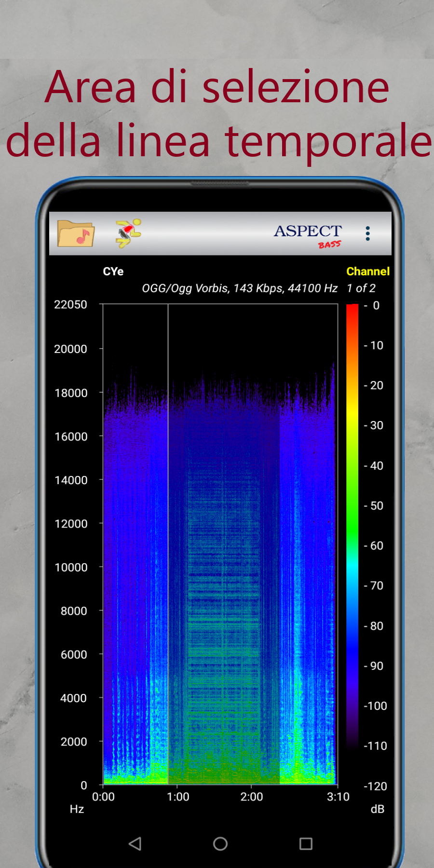Switch channel via yellow Channel label
The height and width of the screenshot is (868, 434).
coord(368,271)
